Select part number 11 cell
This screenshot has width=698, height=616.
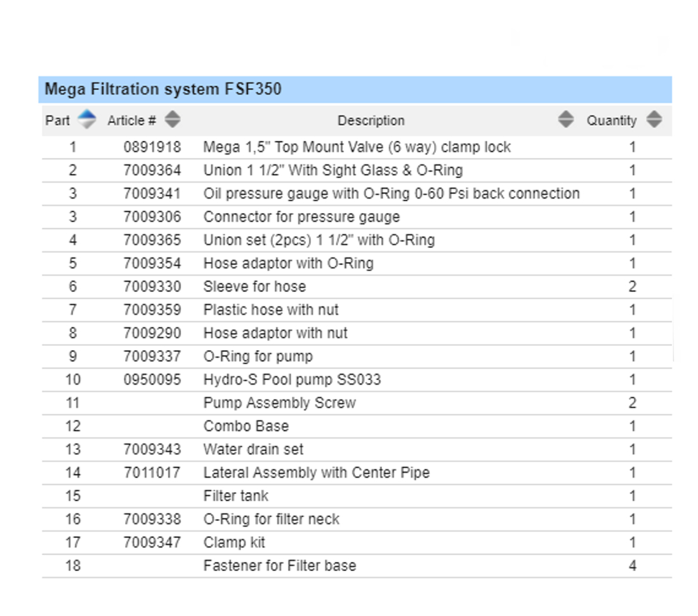tap(73, 403)
